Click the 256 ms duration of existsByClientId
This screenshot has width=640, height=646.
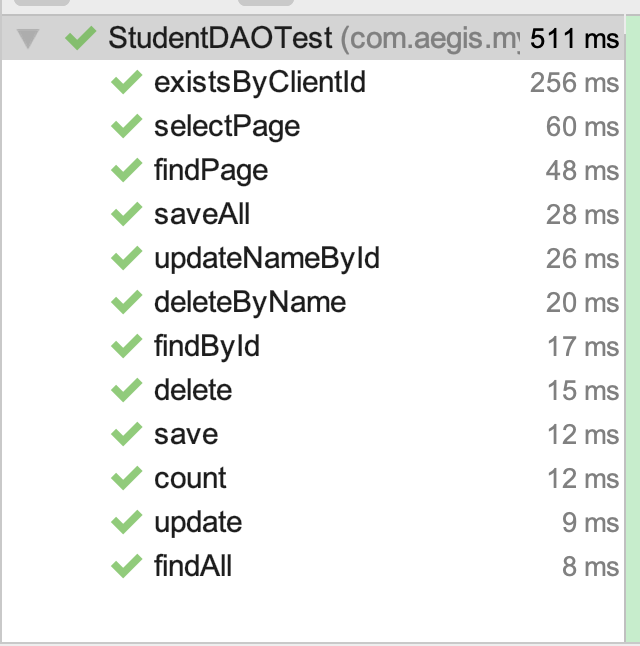(574, 83)
